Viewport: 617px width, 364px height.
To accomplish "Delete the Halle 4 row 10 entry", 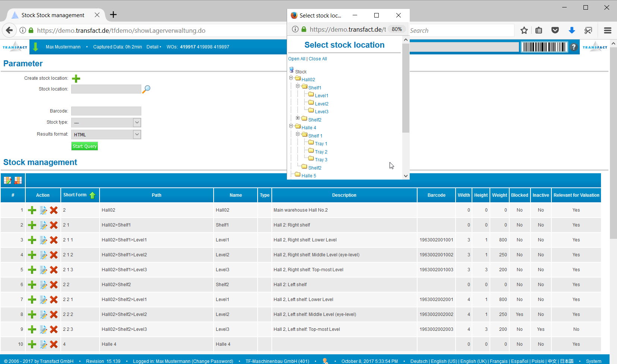I will point(54,344).
